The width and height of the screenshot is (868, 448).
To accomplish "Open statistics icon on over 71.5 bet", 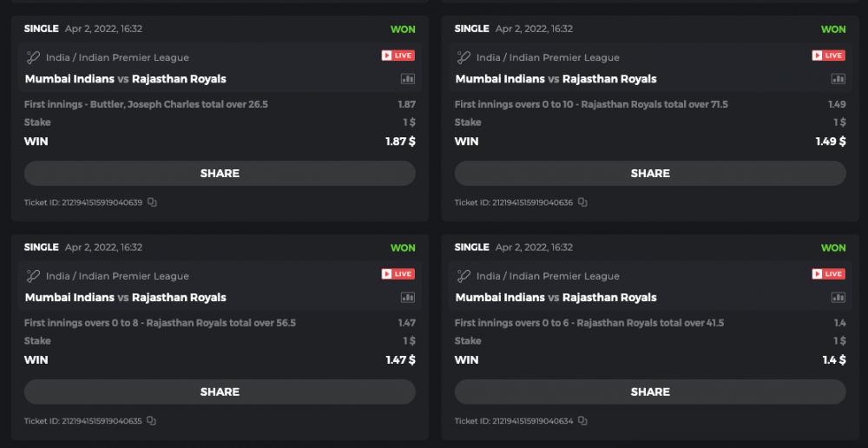I will pyautogui.click(x=838, y=79).
